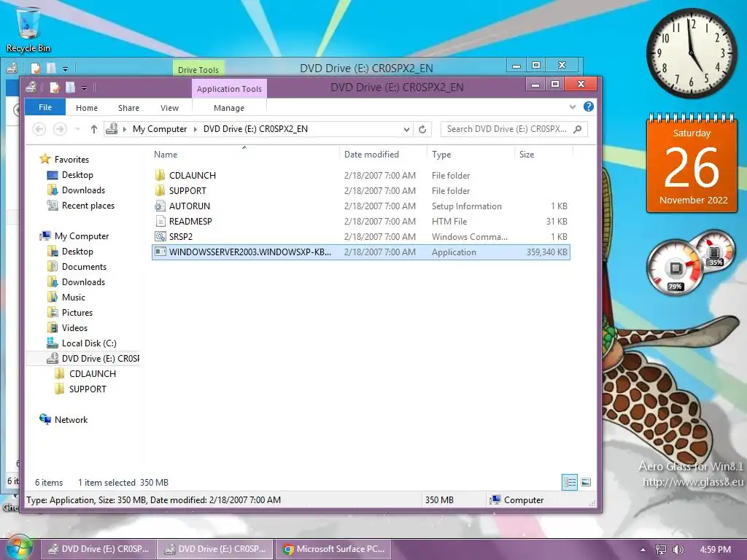The height and width of the screenshot is (560, 747).
Task: Switch to the View ribbon tab
Action: point(169,108)
